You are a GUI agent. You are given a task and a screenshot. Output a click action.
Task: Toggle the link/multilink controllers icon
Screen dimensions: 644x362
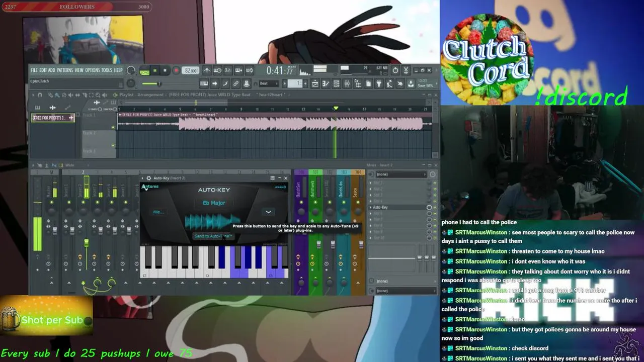click(236, 83)
